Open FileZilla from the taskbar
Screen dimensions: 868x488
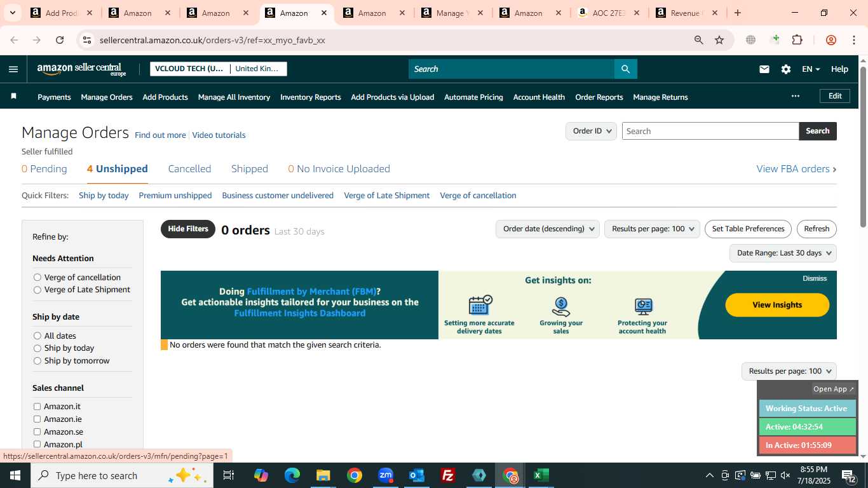point(448,475)
